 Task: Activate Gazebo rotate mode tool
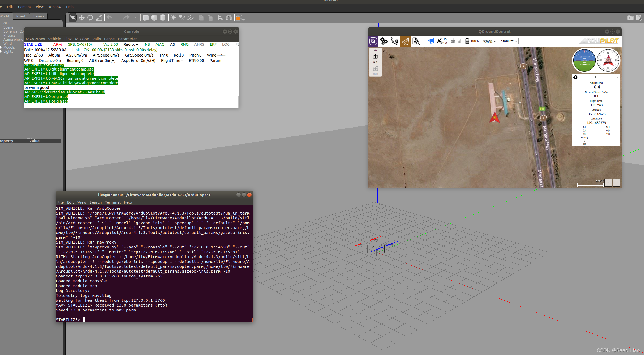[x=90, y=18]
